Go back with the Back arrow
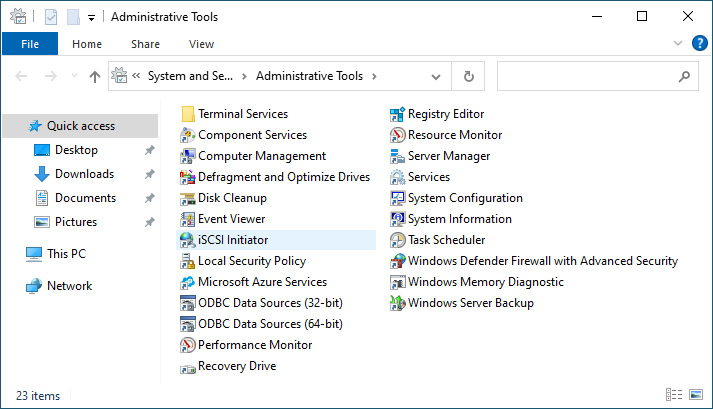Image resolution: width=713 pixels, height=409 pixels. pyautogui.click(x=21, y=76)
